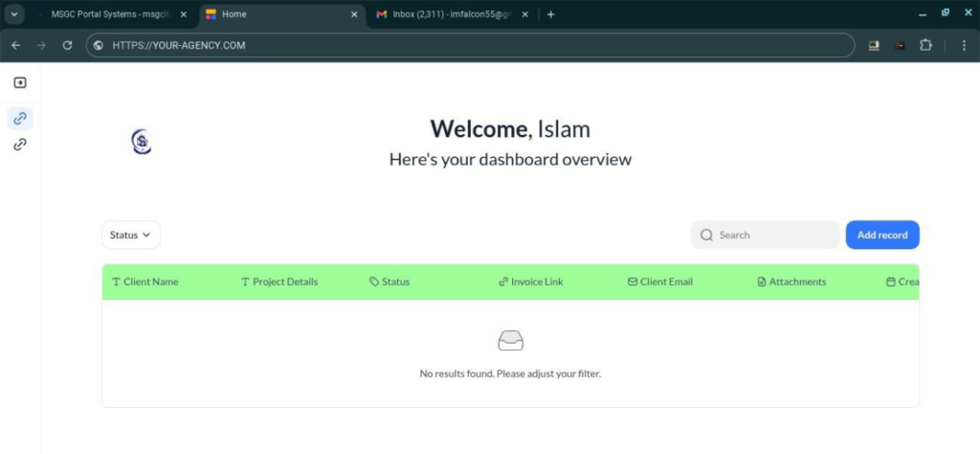Open the browser extensions puzzle icon
The height and width of the screenshot is (454, 980).
click(924, 45)
